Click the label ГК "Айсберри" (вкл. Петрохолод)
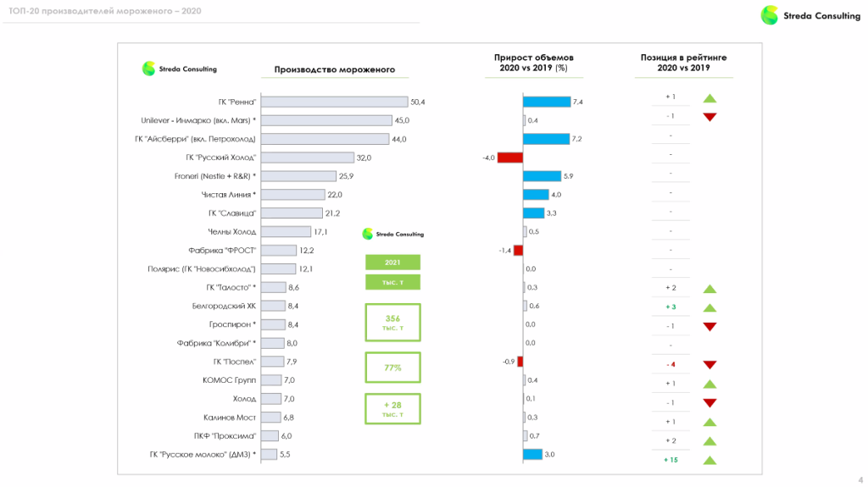The width and height of the screenshot is (868, 487). (196, 139)
